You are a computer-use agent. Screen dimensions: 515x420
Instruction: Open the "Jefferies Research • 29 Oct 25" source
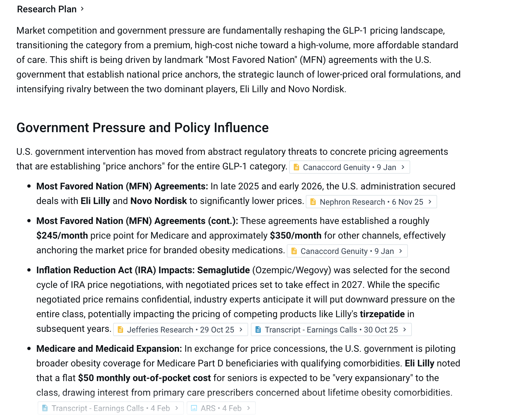click(180, 330)
